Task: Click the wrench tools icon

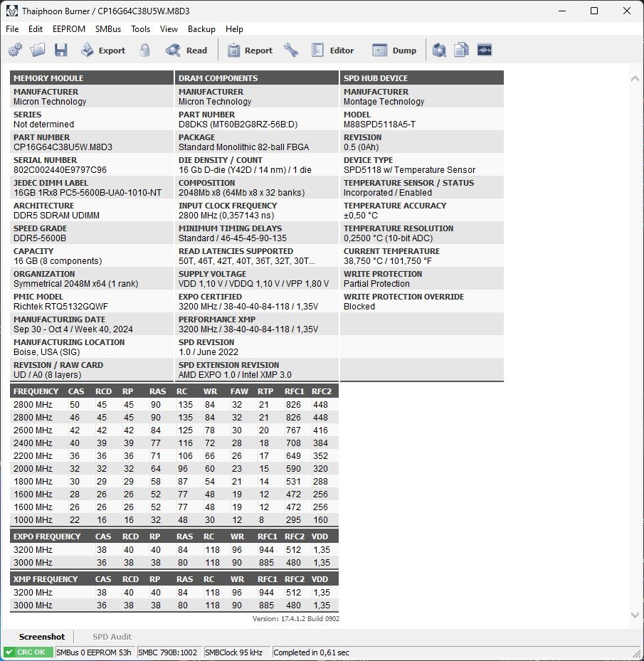Action: click(x=291, y=51)
